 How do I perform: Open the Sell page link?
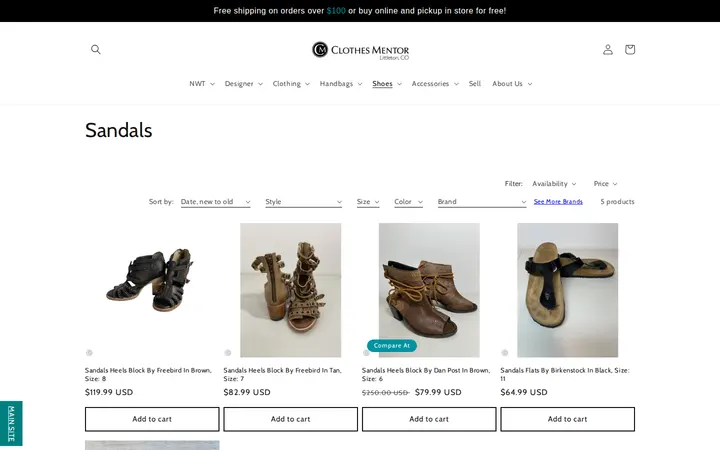tap(475, 84)
